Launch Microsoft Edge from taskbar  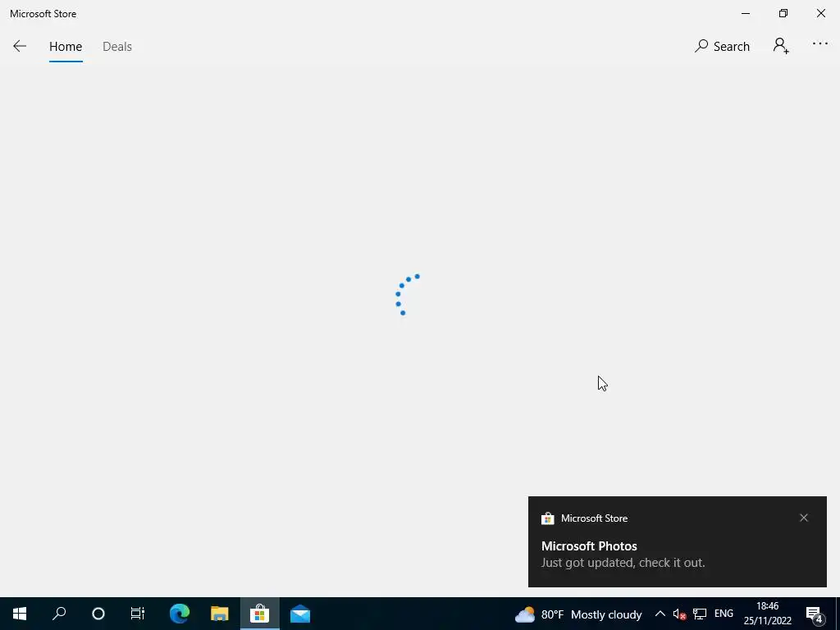pos(180,614)
